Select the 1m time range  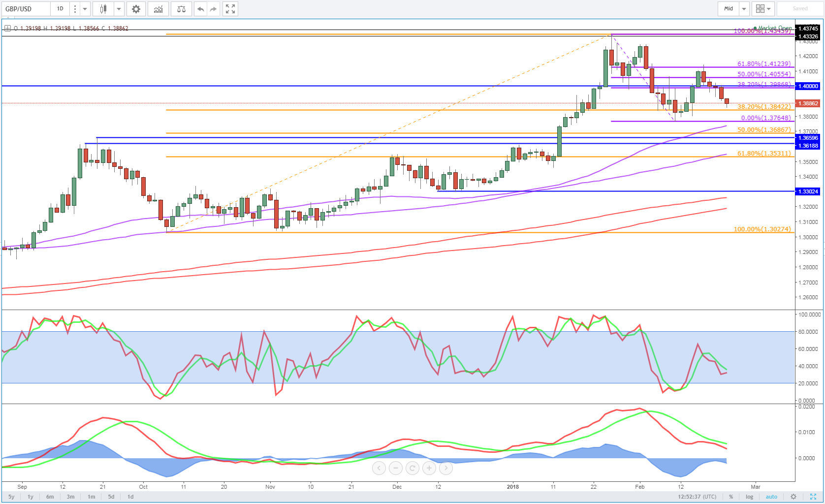pos(91,497)
